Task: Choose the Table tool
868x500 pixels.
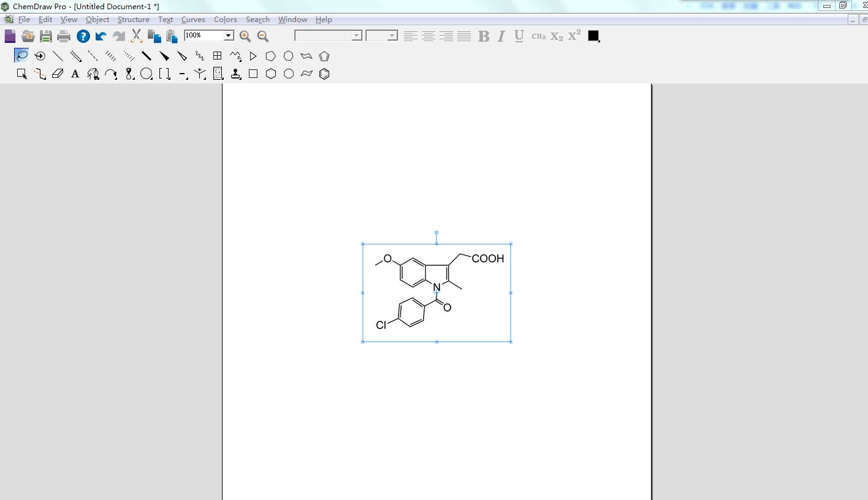Action: pos(217,56)
